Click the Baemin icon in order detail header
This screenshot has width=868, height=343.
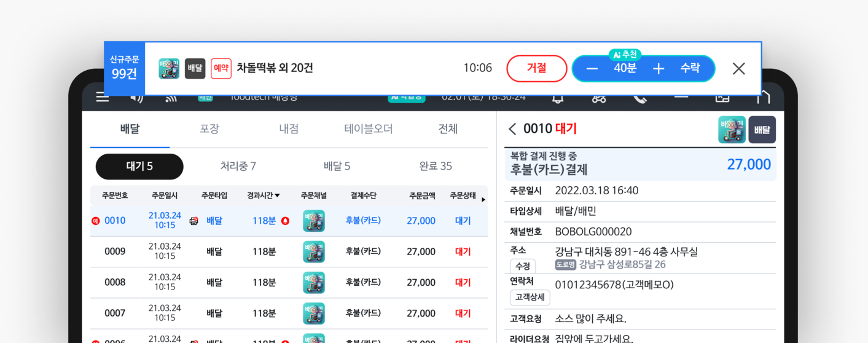tap(732, 130)
